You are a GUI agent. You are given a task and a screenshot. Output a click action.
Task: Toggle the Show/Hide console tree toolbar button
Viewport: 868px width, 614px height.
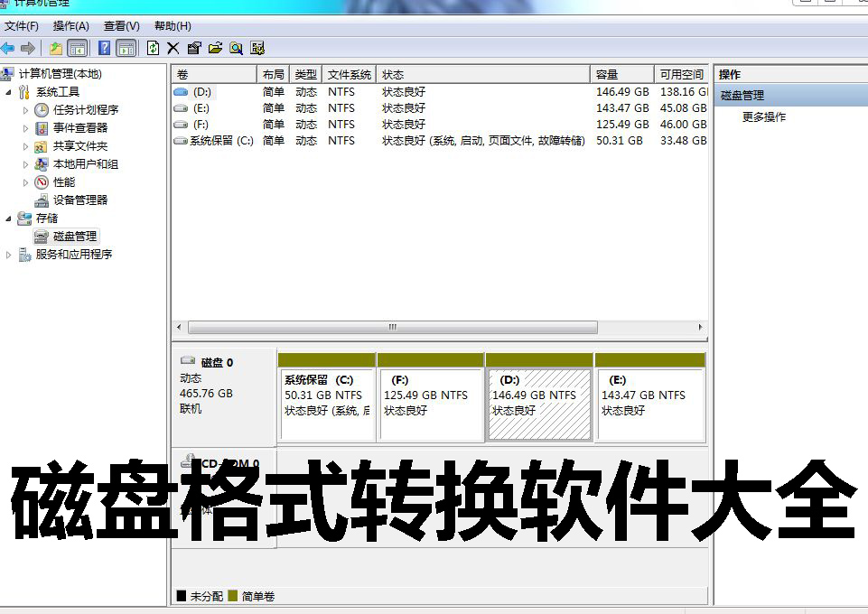click(77, 48)
